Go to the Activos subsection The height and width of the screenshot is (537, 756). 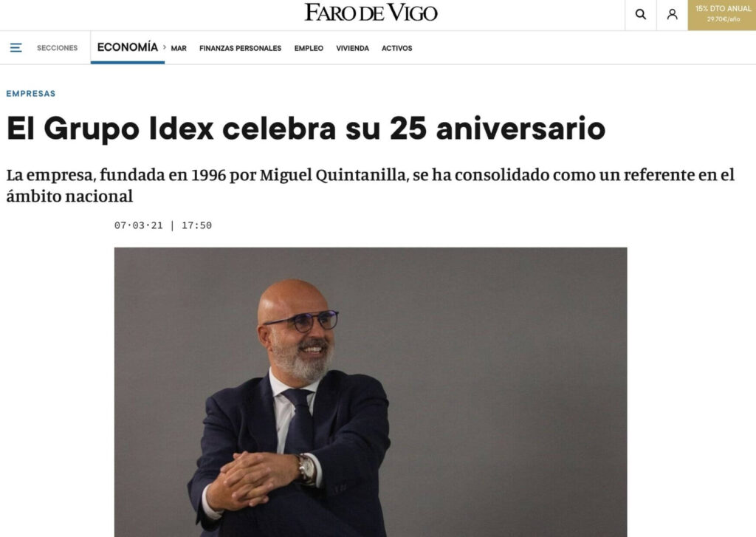[x=396, y=48]
